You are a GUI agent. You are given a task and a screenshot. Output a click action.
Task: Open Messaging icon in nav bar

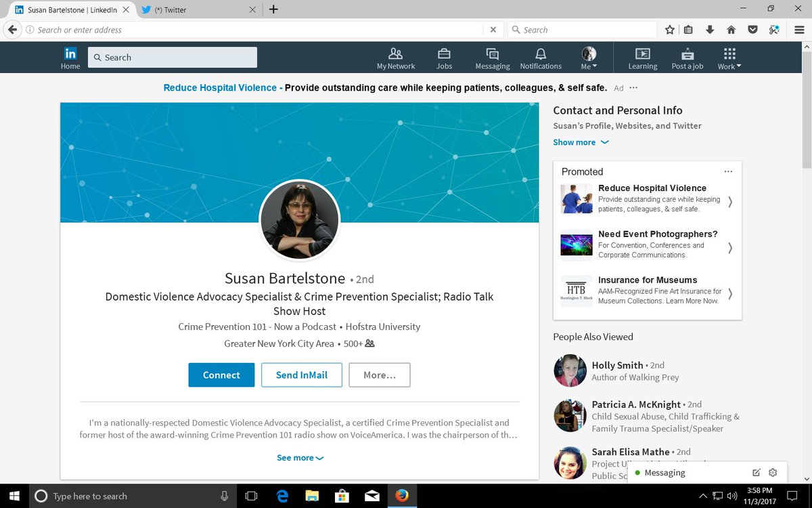point(493,54)
